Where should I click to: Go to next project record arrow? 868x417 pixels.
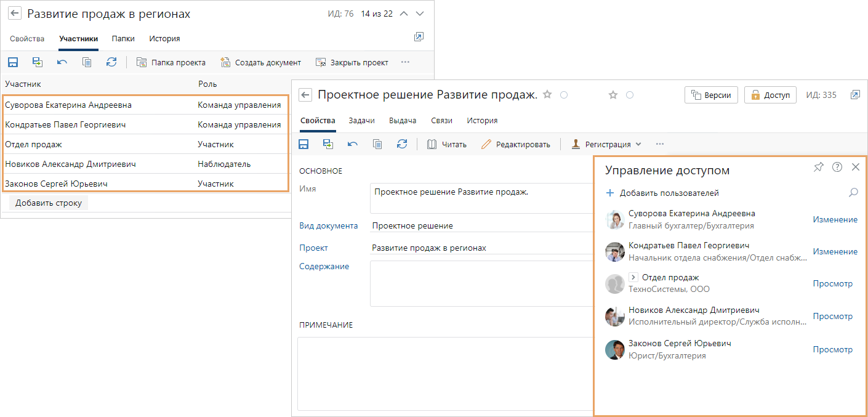420,14
